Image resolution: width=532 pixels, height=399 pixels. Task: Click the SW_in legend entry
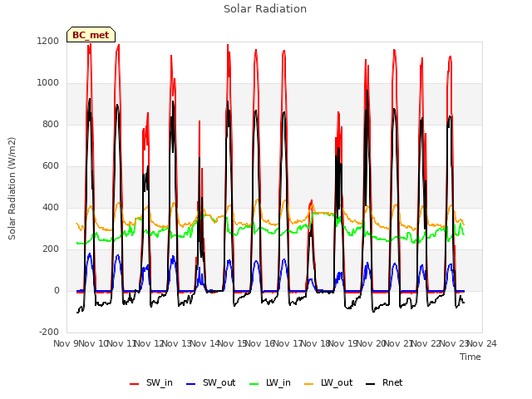pyautogui.click(x=151, y=382)
